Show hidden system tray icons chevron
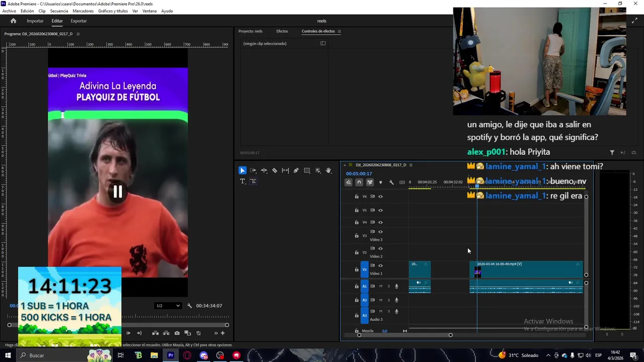 click(x=548, y=355)
